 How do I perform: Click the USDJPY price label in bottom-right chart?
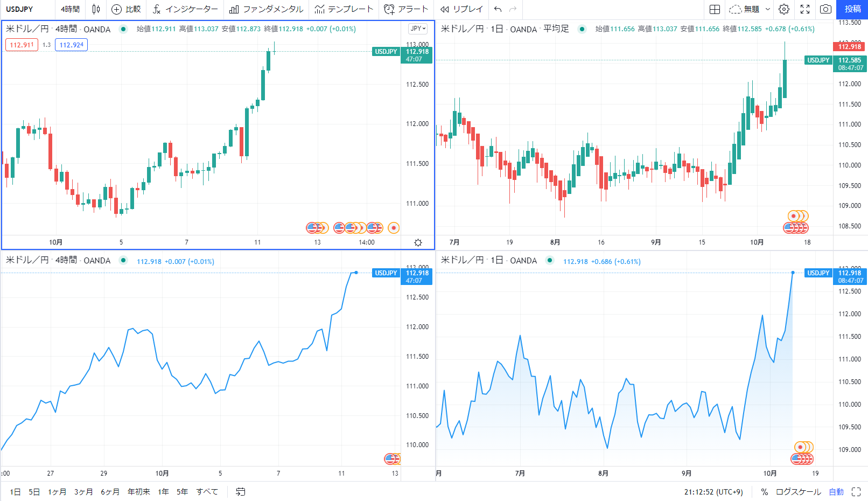(x=818, y=273)
